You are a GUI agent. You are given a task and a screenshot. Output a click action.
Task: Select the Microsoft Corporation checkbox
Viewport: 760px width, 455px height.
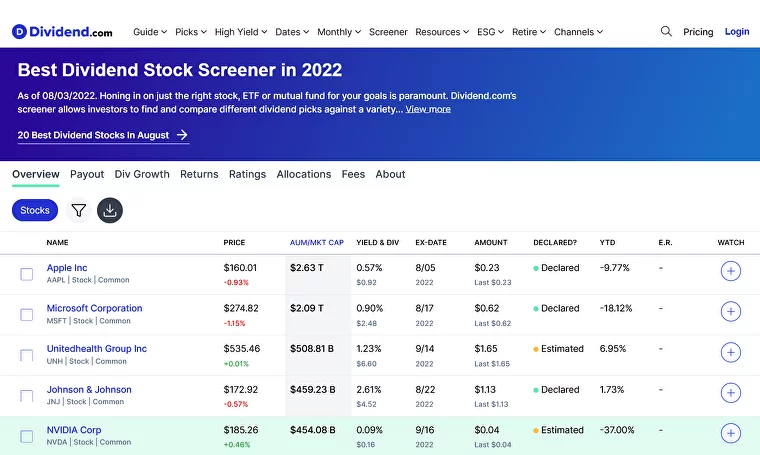pyautogui.click(x=27, y=315)
